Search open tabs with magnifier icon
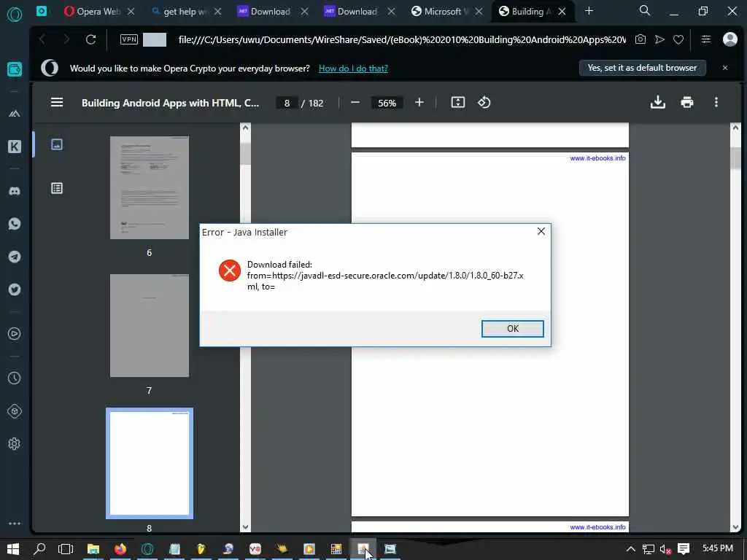 (x=645, y=10)
